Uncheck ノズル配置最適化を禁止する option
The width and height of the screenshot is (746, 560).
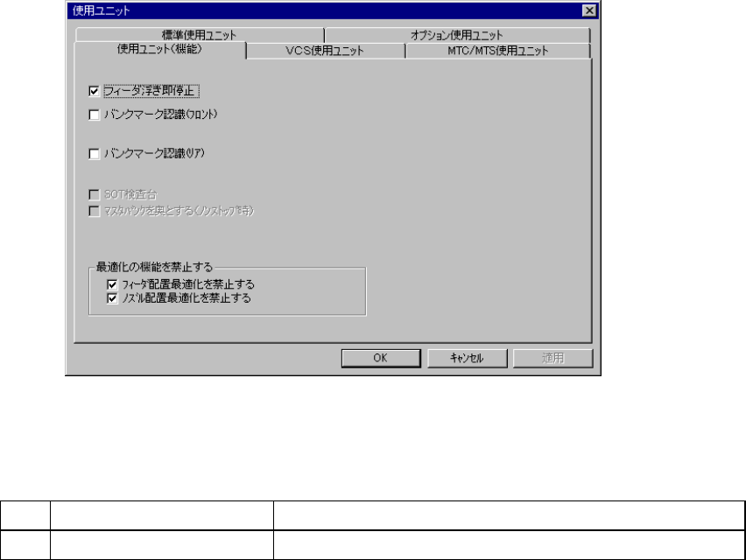[x=112, y=298]
